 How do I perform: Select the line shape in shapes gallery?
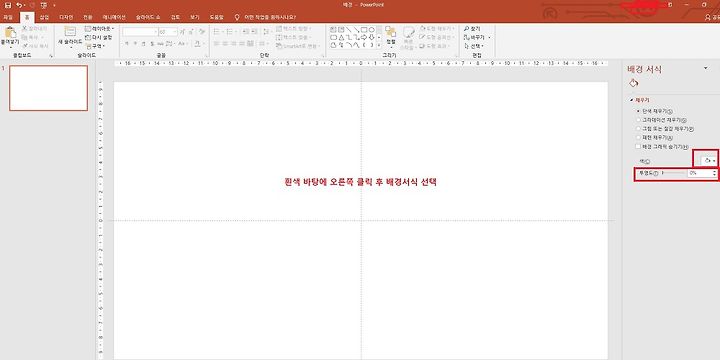[349, 30]
